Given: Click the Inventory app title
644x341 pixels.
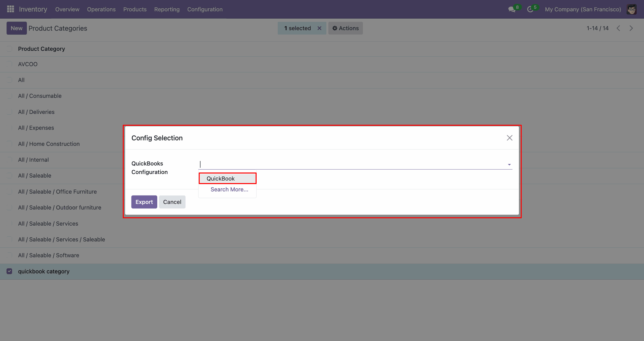Looking at the screenshot, I should tap(33, 9).
